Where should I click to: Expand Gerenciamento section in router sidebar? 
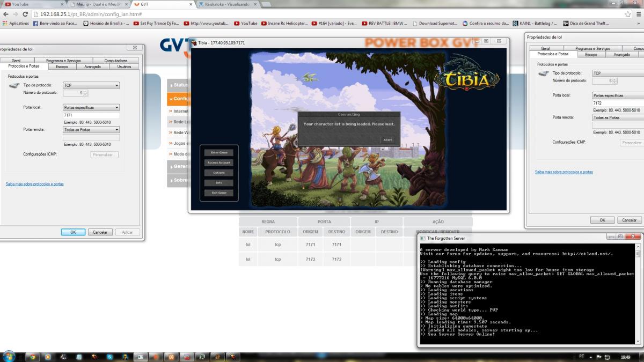tap(178, 166)
